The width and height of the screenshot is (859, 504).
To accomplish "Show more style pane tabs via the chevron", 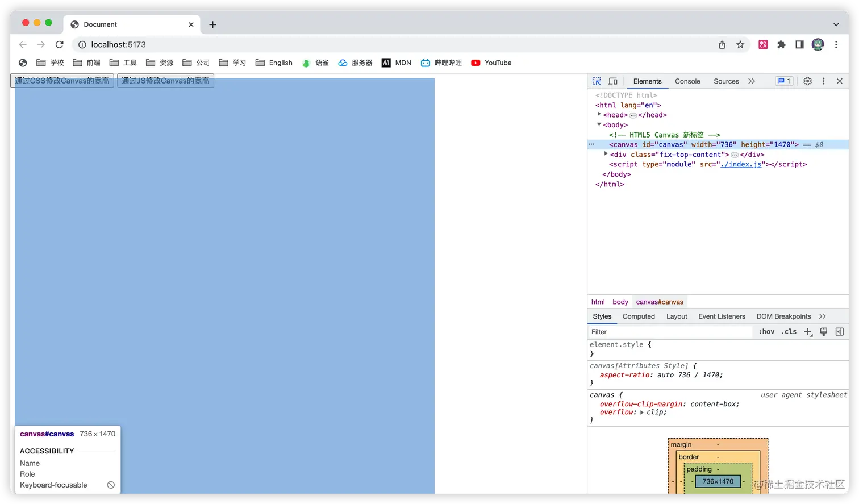I will click(x=823, y=316).
